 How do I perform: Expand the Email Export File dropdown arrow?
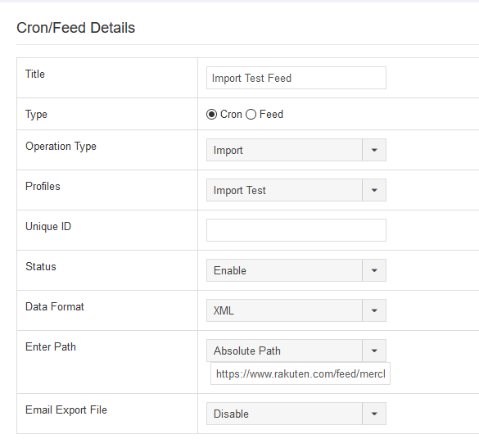374,414
